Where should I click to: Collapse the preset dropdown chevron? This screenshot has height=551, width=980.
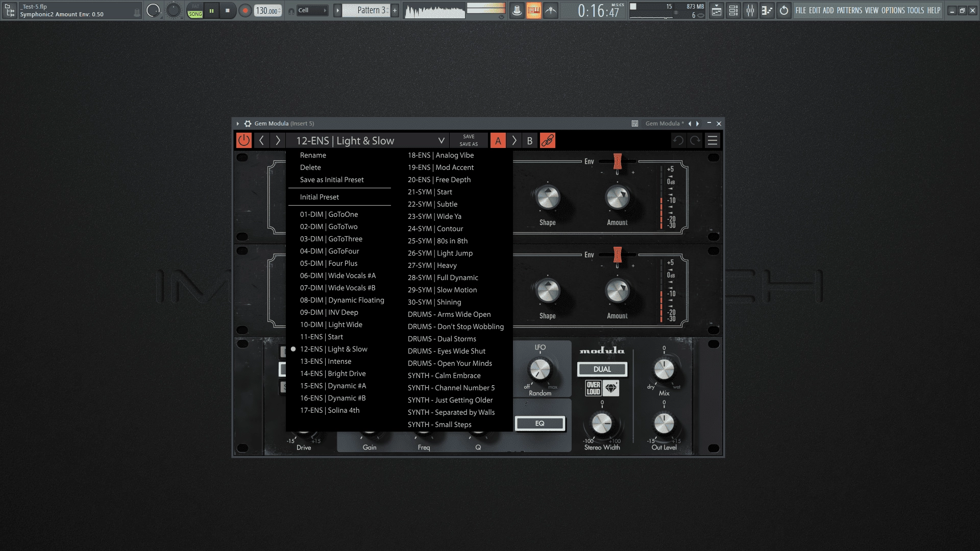(442, 141)
